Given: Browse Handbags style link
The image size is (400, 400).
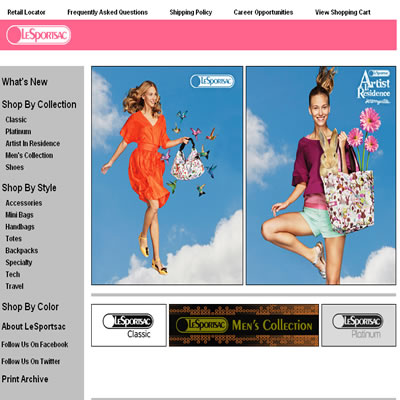Looking at the screenshot, I should pos(20,227).
